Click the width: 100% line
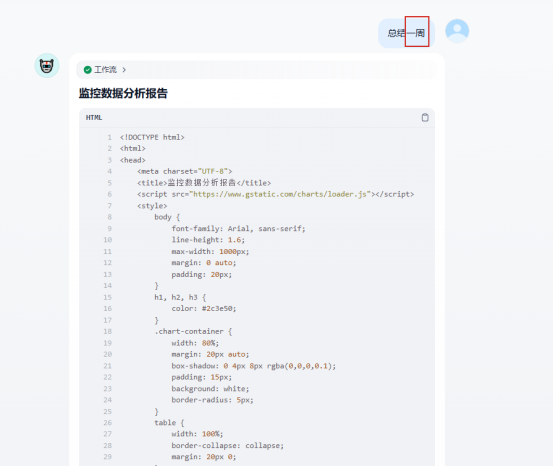This screenshot has height=466, width=554. [x=197, y=434]
